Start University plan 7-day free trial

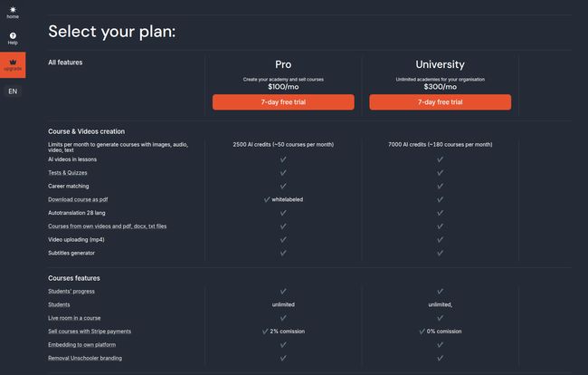[440, 102]
